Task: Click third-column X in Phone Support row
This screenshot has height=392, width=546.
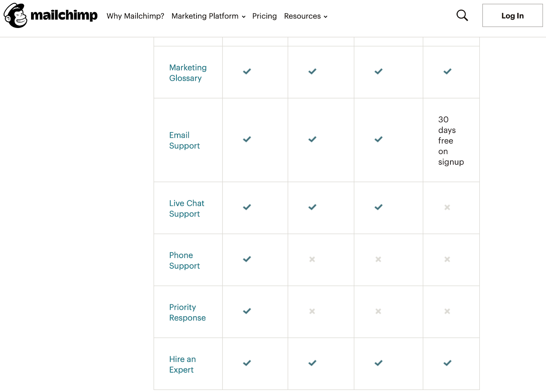Action: 378,259
